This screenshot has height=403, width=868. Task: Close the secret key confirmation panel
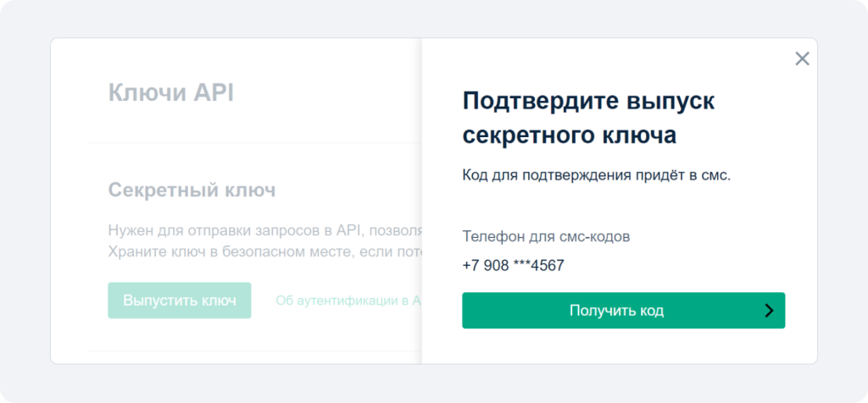802,58
